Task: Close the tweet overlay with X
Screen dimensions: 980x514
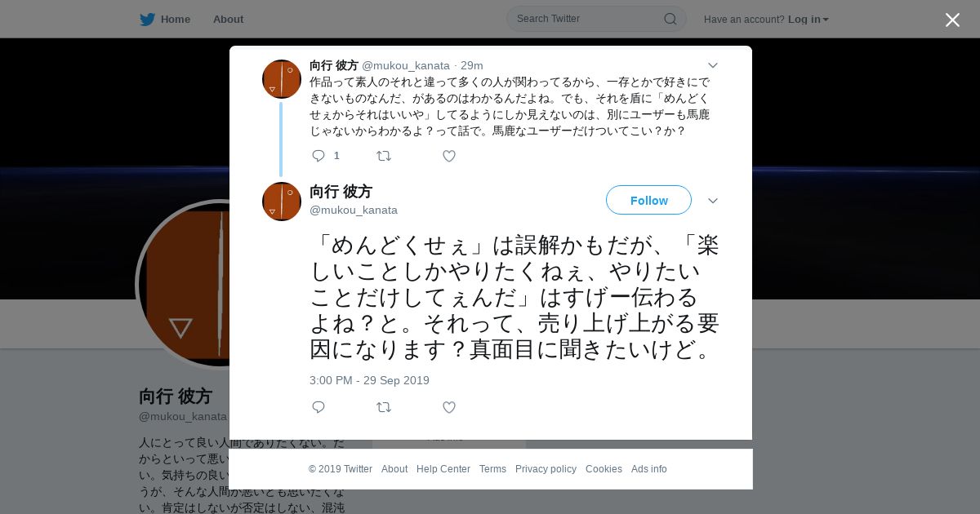Action: coord(952,20)
